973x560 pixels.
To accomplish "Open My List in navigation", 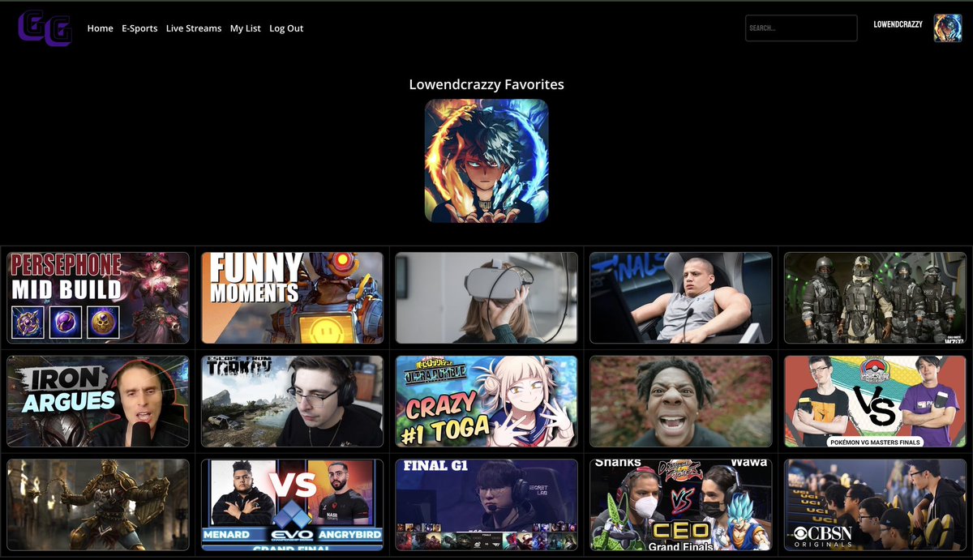I will [x=246, y=28].
